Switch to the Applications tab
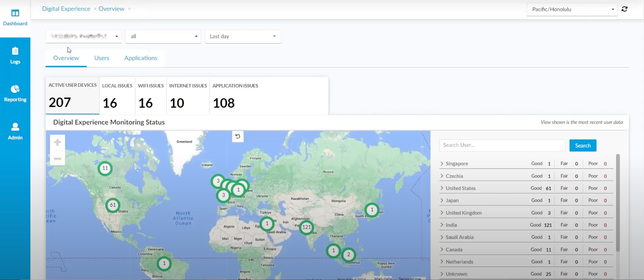Viewport: 644px width, 280px height. tap(141, 58)
